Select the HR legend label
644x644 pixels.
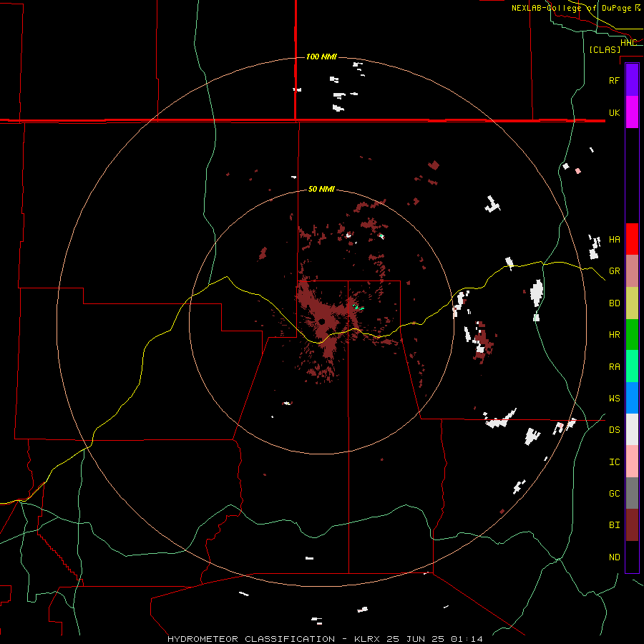click(614, 335)
